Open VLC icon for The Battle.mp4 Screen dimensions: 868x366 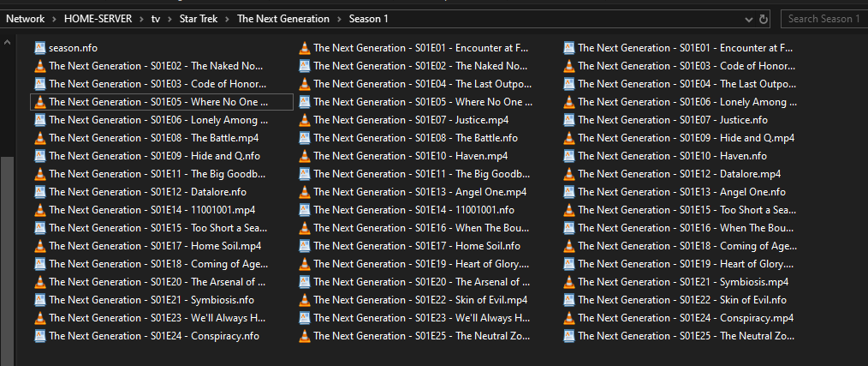coord(39,138)
